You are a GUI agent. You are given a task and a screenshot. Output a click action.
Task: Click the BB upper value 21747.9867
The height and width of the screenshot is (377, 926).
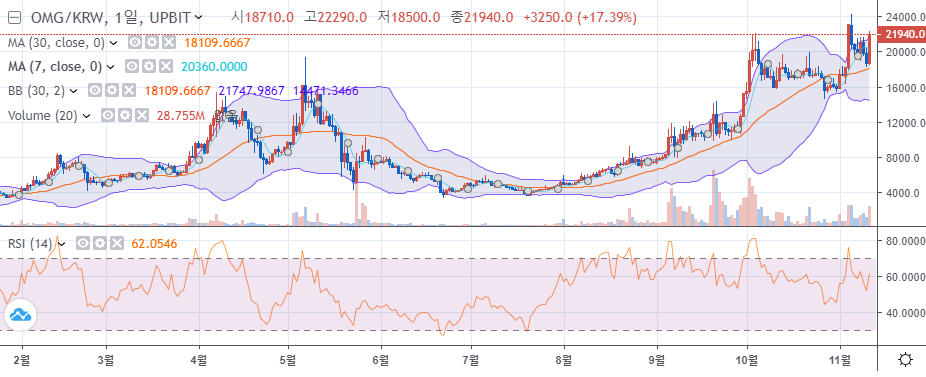[252, 91]
